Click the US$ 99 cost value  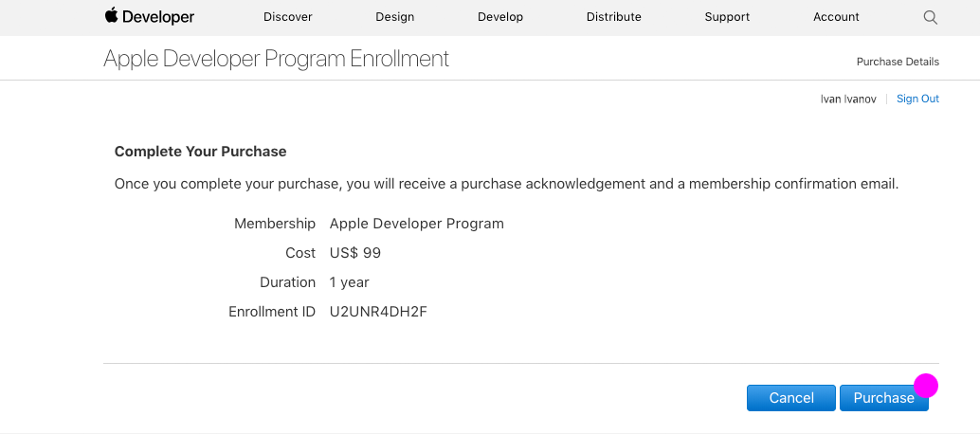tap(354, 253)
